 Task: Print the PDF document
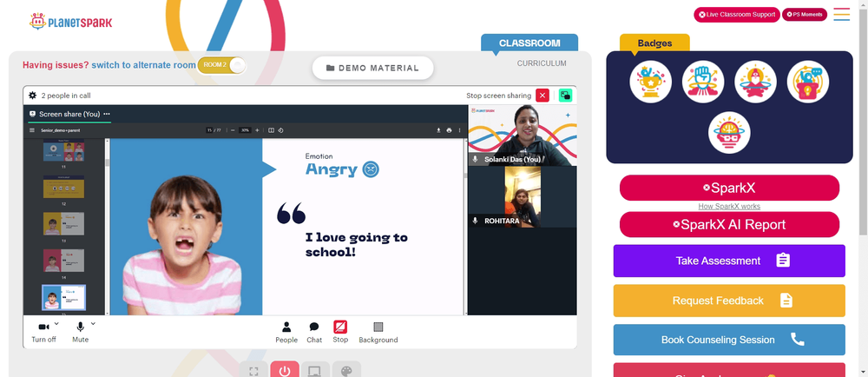[449, 130]
